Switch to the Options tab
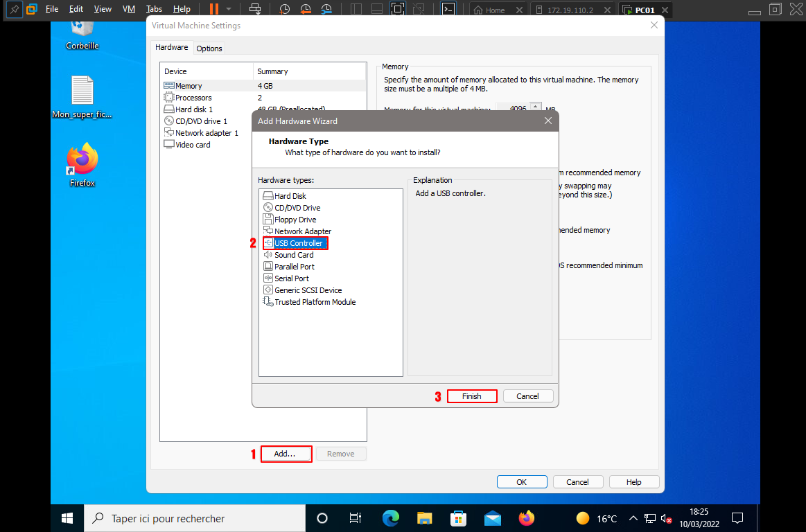The image size is (806, 532). [209, 48]
